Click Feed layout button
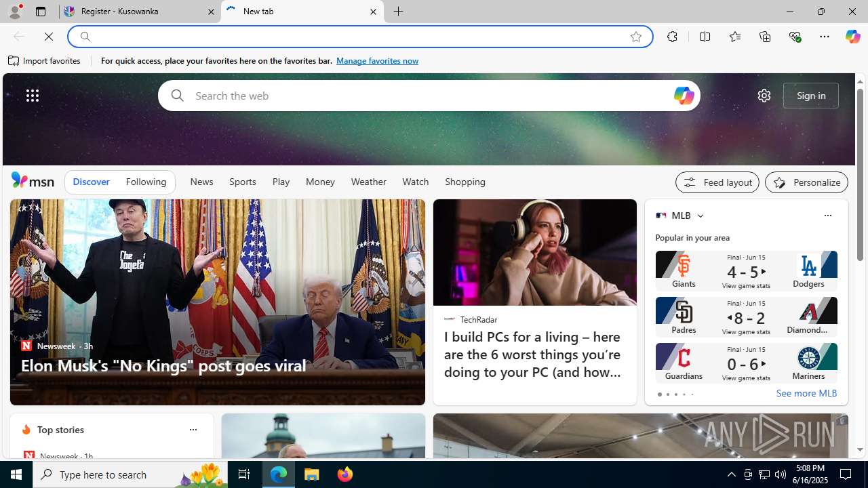This screenshot has height=488, width=868. [x=717, y=182]
